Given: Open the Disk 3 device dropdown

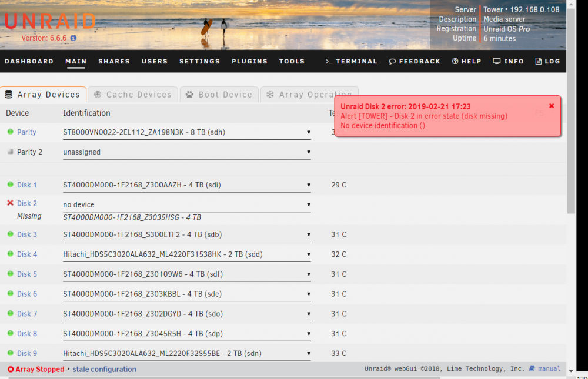Looking at the screenshot, I should coord(187,234).
